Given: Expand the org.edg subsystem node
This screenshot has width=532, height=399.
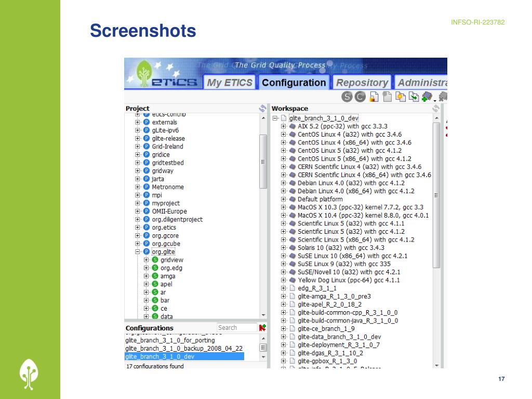Looking at the screenshot, I should click(146, 268).
